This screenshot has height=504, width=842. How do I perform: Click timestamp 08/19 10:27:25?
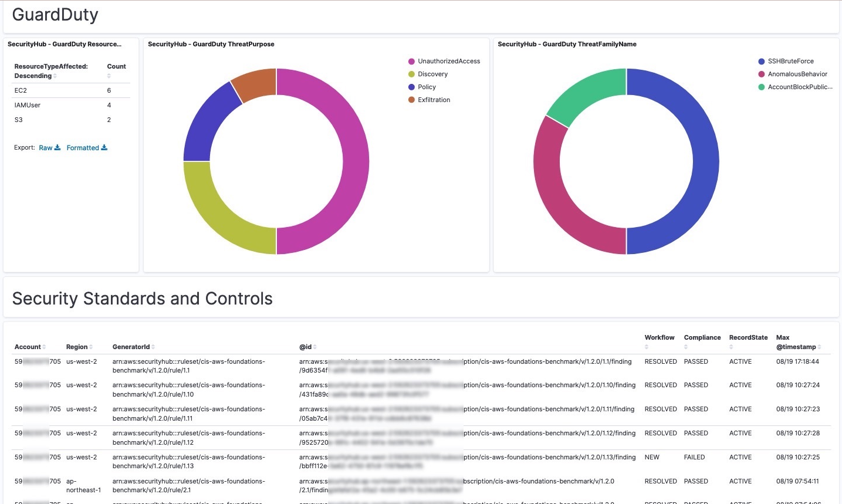coord(797,457)
